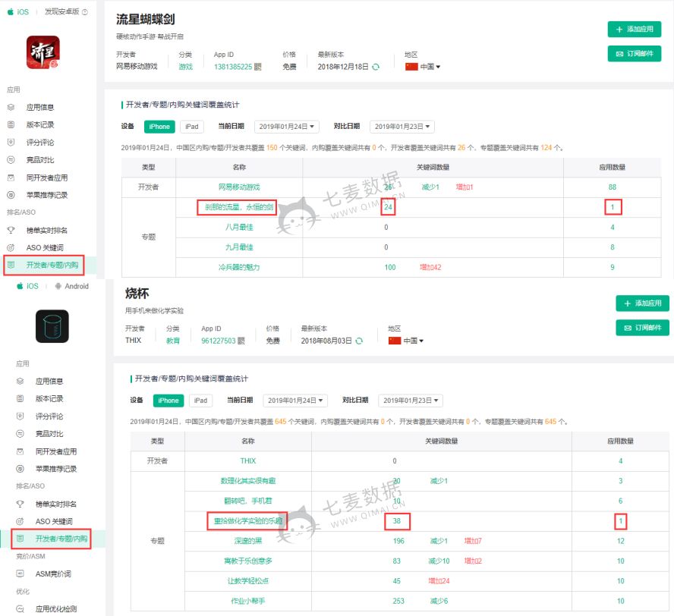Click keyword count 100 for 冷兵器的魅力

(390, 267)
